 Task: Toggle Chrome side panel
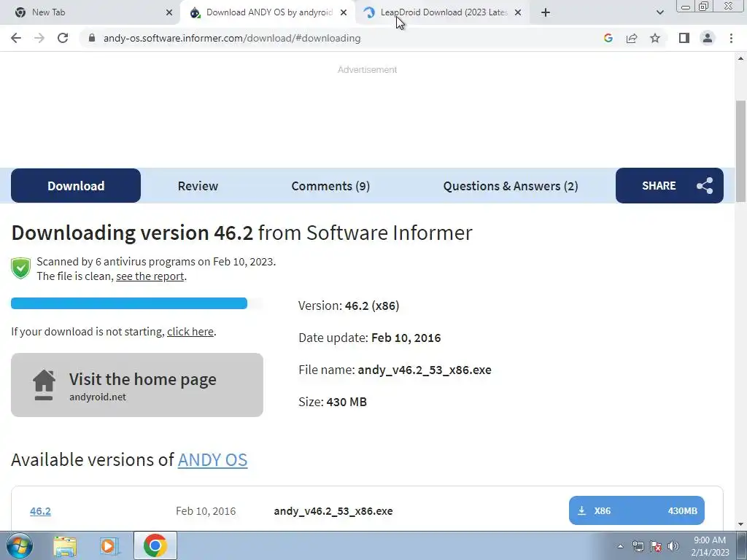coord(684,38)
